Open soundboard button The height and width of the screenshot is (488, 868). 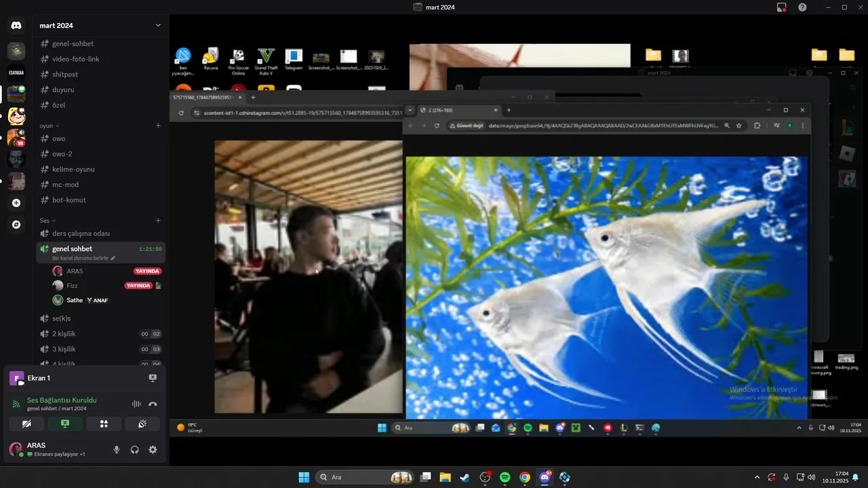click(x=142, y=424)
